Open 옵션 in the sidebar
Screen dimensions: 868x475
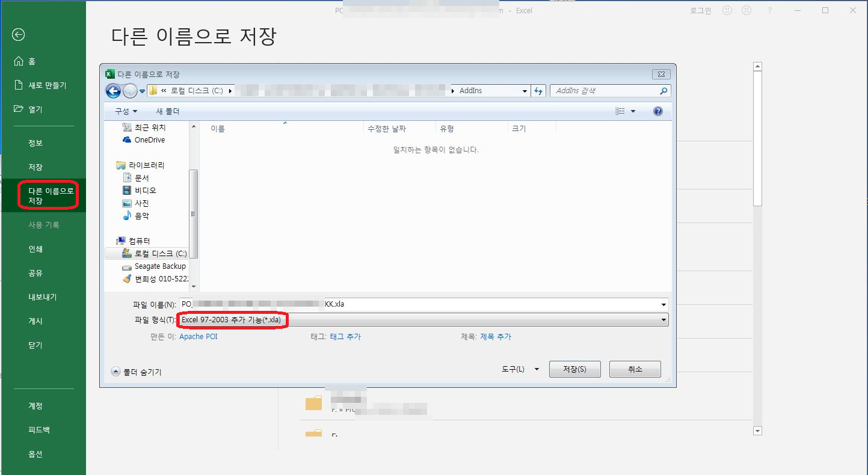click(35, 454)
